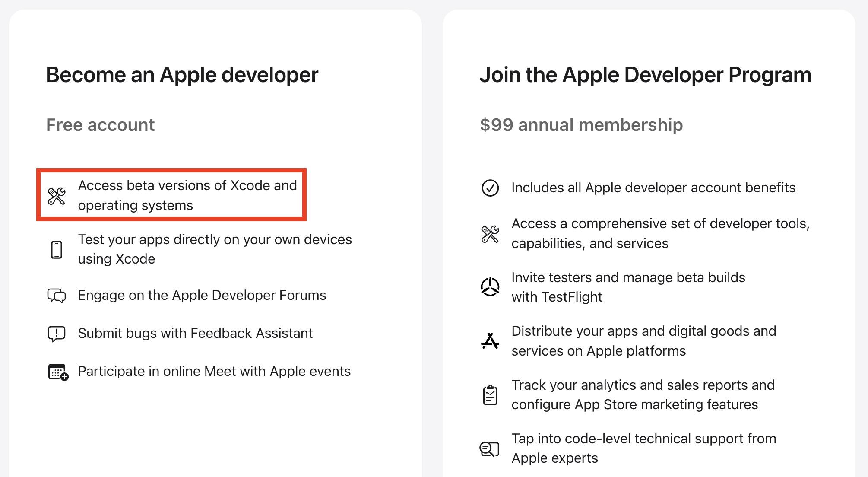Viewport: 868px width, 477px height.
Task: Click the '$99 annual membership' subtitle
Action: (581, 125)
